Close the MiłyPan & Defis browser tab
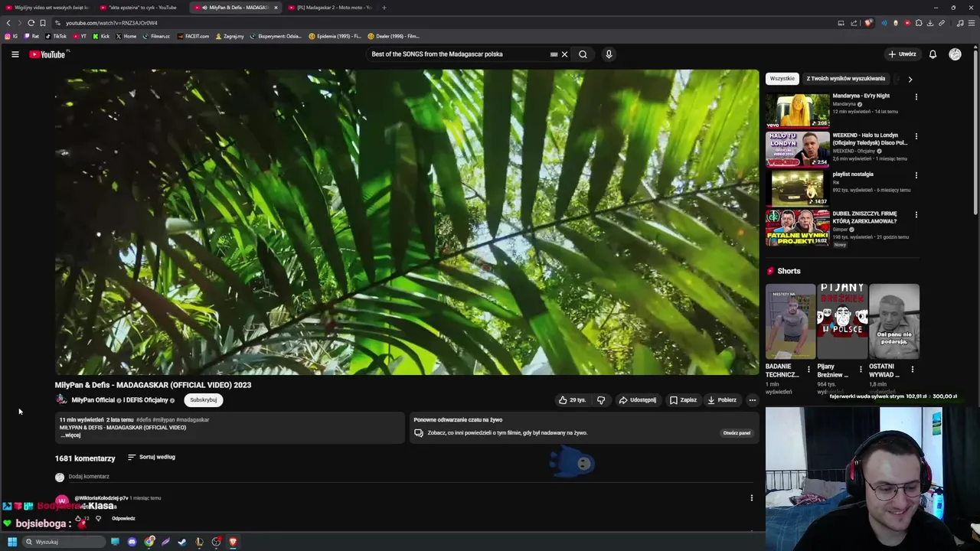980x551 pixels. click(x=276, y=8)
